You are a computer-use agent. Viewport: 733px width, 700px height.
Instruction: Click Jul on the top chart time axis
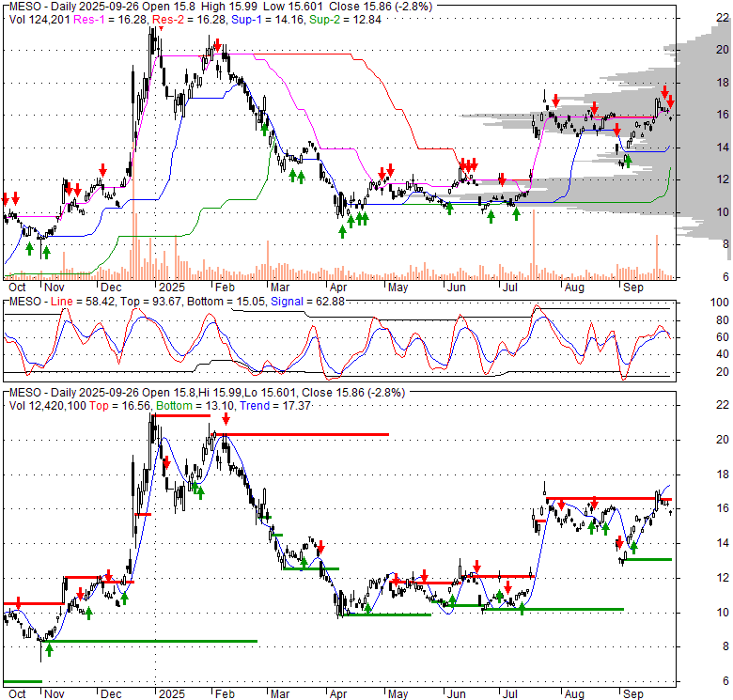tap(509, 287)
